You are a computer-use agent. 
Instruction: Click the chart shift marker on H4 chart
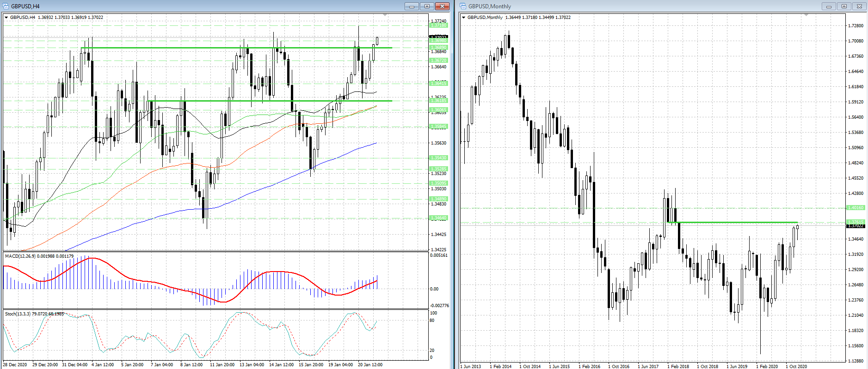pyautogui.click(x=385, y=16)
